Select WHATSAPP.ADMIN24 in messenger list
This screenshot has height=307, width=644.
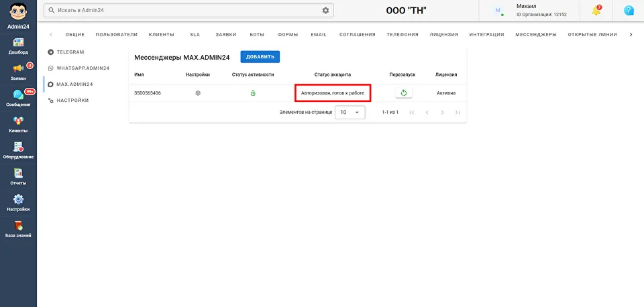pos(78,68)
